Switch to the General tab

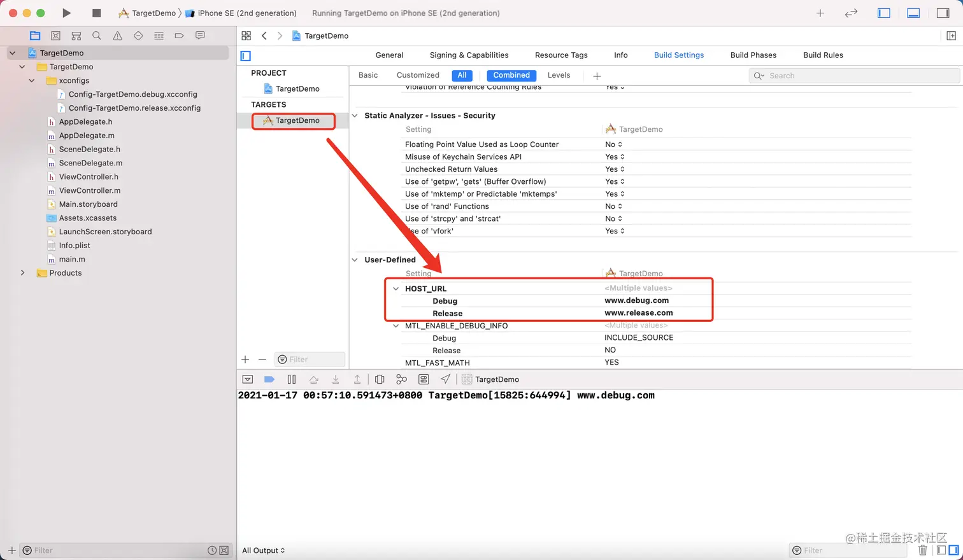pos(389,55)
